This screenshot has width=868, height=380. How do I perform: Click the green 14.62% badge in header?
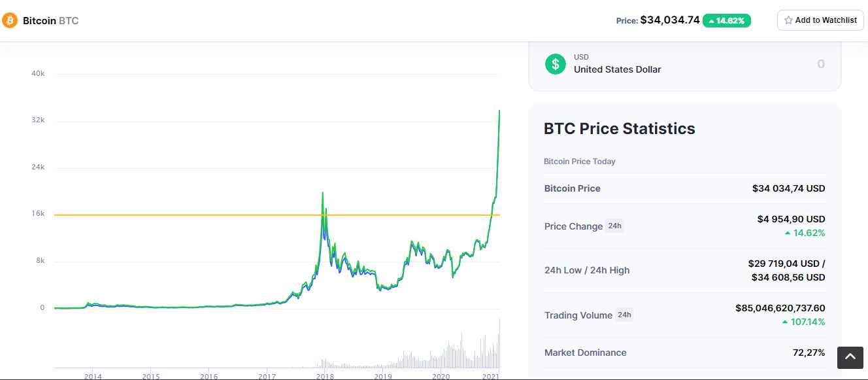pos(727,20)
